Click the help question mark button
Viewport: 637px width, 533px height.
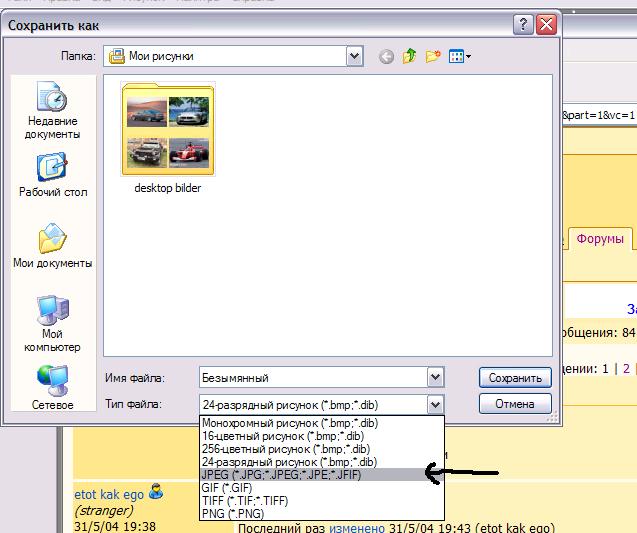tap(524, 23)
